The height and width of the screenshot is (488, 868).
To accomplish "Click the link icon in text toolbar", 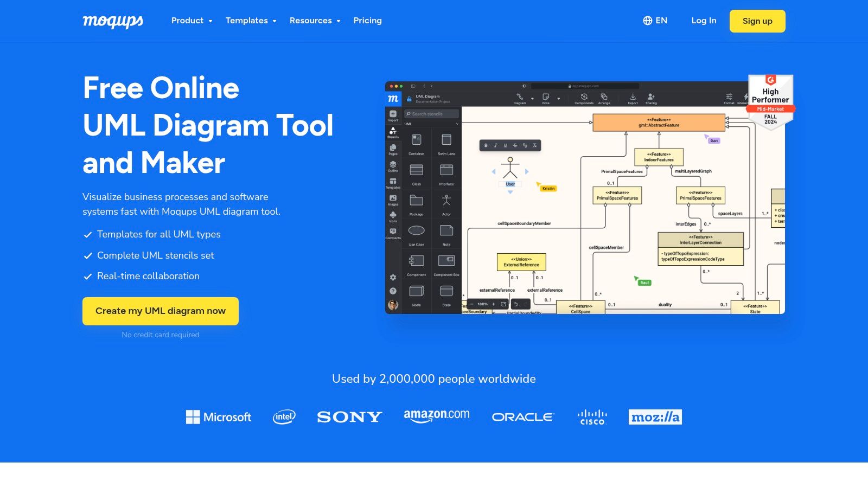I will pos(525,145).
